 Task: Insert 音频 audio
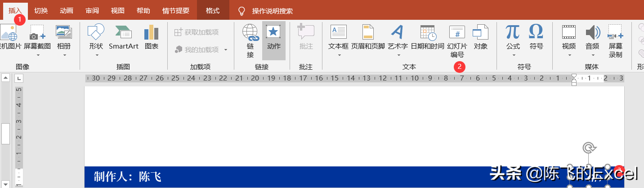(592, 37)
